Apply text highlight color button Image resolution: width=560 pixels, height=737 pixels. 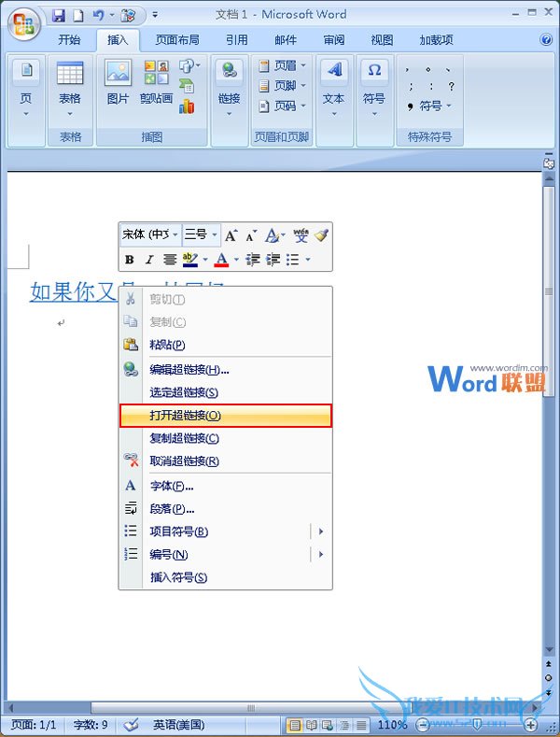point(190,259)
